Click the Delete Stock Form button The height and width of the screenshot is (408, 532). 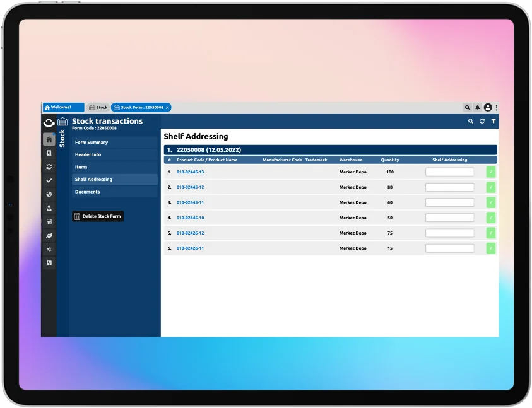[98, 216]
